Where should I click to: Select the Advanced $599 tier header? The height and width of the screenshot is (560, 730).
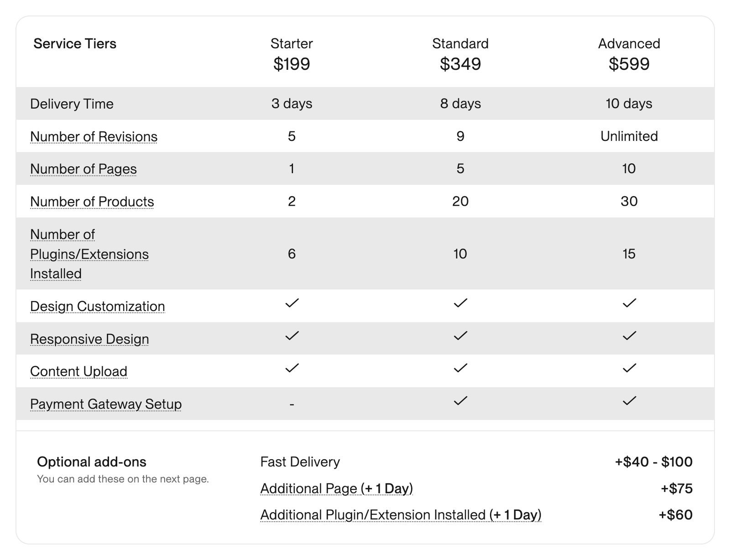pos(629,54)
